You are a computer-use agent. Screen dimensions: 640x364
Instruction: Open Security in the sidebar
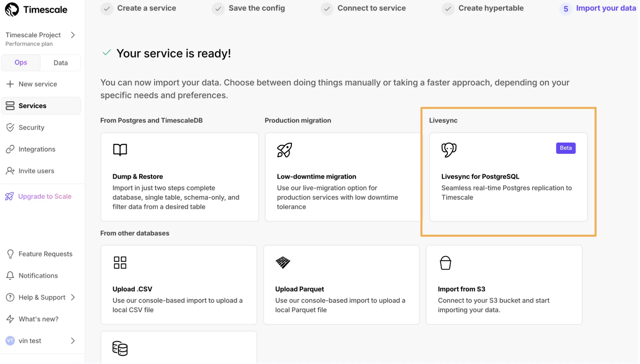pos(41,127)
